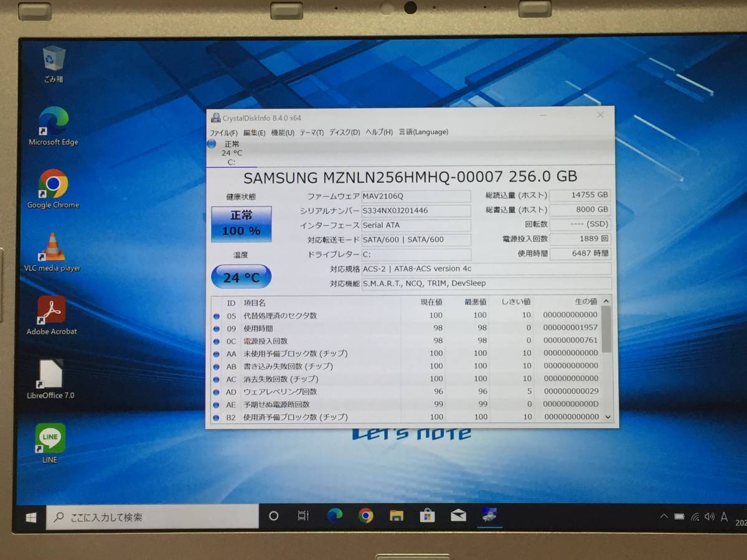Screen dimensions: 747x560
Task: Click the total host writes 8000 GB value
Action: tap(580, 210)
